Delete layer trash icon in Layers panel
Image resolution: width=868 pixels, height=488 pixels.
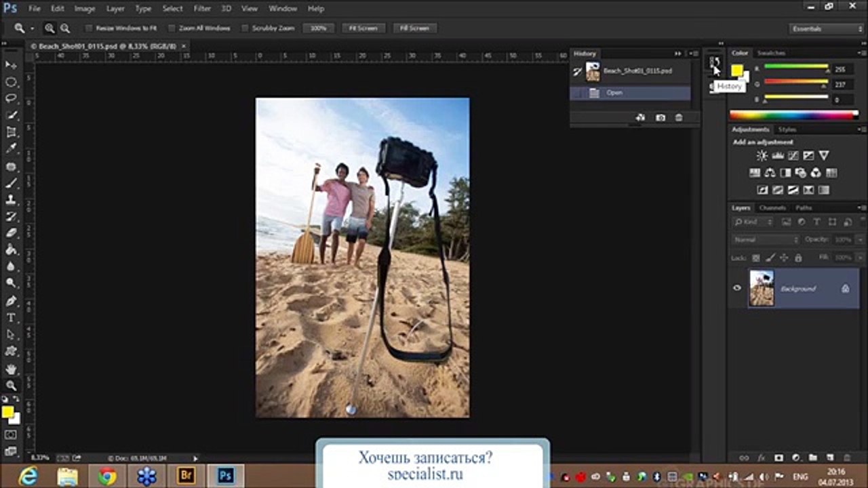pos(847,458)
